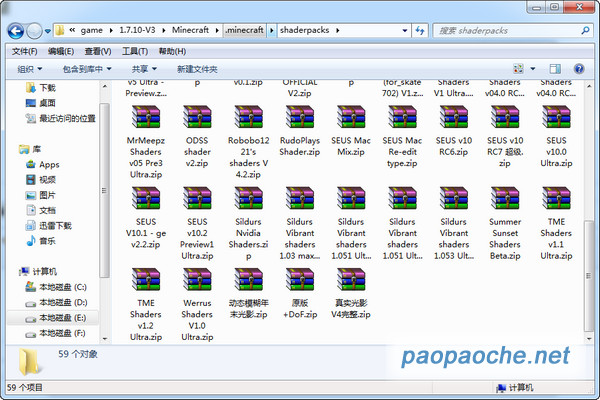Navigate to game in address path
This screenshot has width=600, height=400.
click(91, 30)
